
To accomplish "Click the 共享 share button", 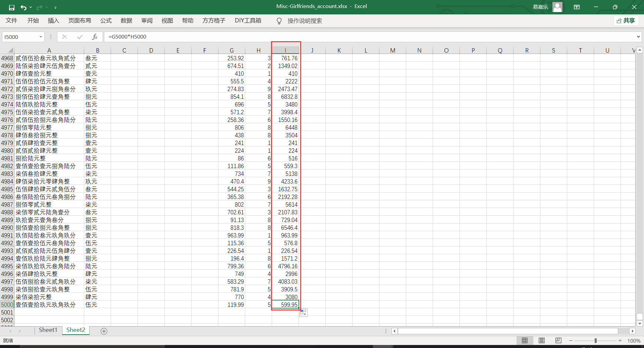I will [626, 21].
